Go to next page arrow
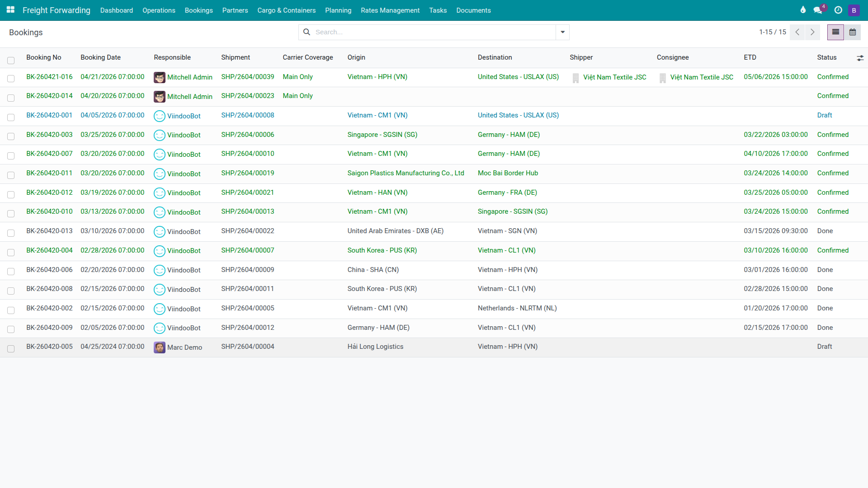Screen dimensions: 868x488 click(x=812, y=32)
